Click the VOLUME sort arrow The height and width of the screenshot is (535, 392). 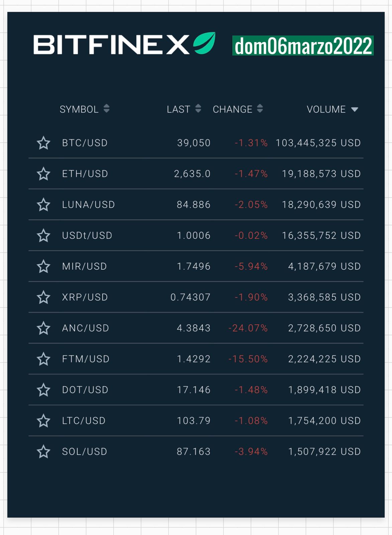tap(355, 109)
